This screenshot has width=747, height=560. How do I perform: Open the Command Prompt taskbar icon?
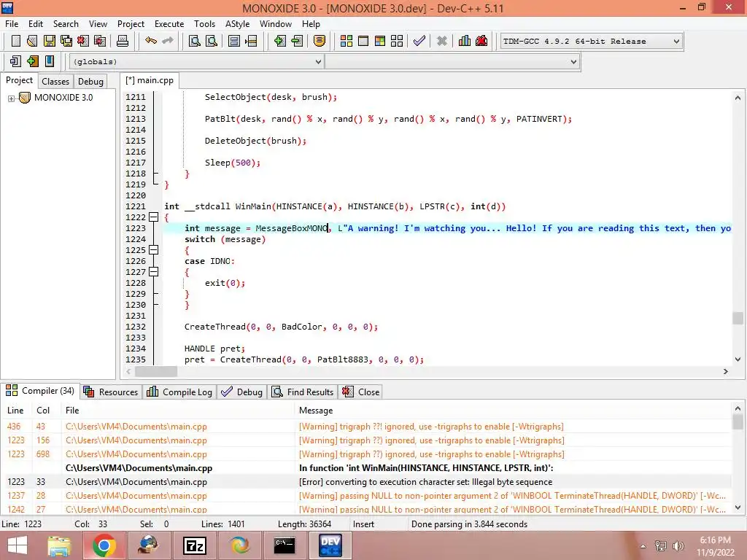click(285, 545)
